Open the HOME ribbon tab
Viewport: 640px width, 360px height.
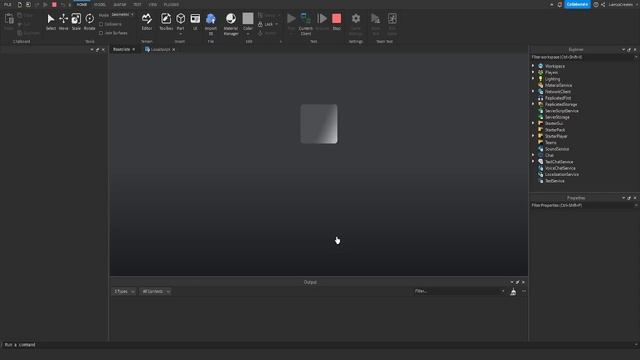(x=82, y=4)
